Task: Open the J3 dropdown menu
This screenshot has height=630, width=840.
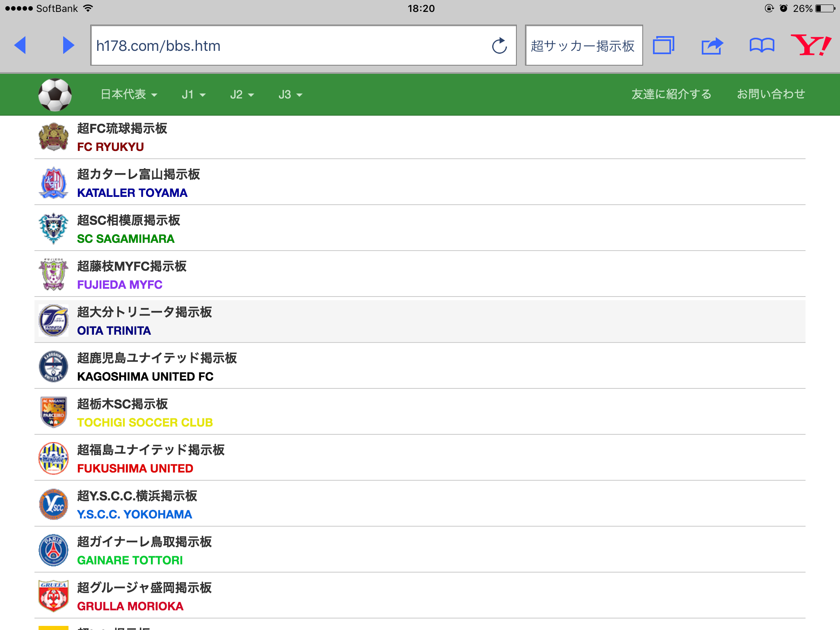Action: [290, 95]
